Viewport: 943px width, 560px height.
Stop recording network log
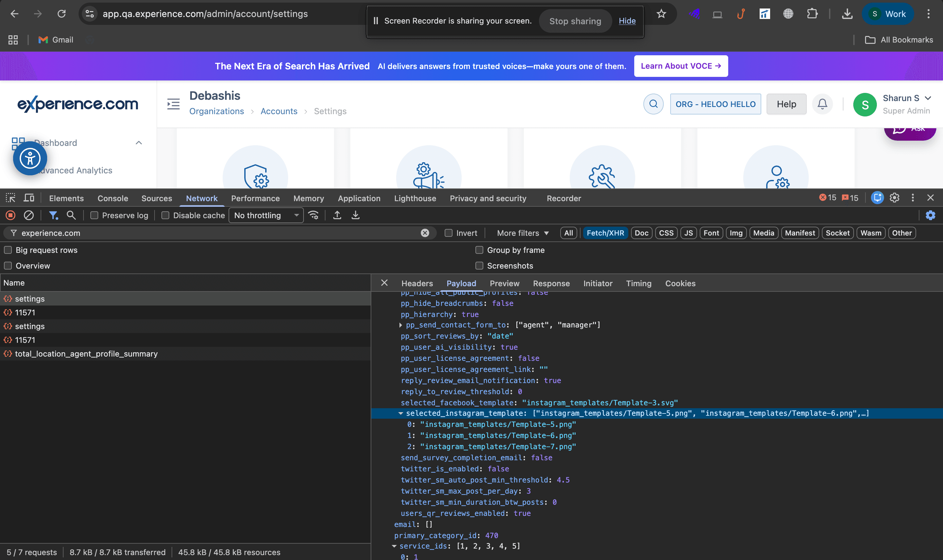pyautogui.click(x=10, y=215)
